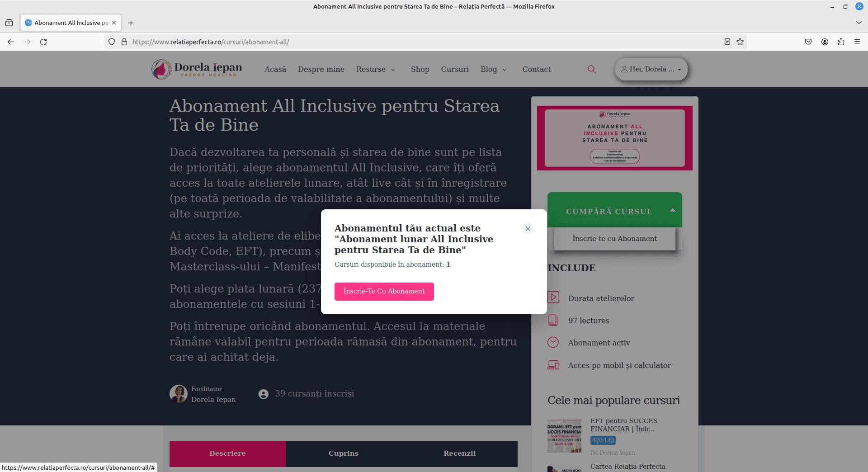Image resolution: width=868 pixels, height=472 pixels.
Task: Click the 39 cursanți înscriși text
Action: pyautogui.click(x=315, y=394)
